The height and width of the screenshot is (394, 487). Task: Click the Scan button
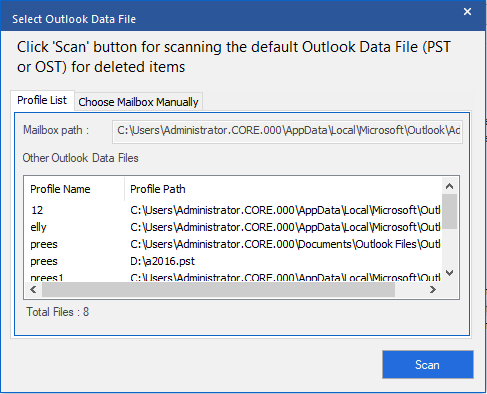coord(428,364)
